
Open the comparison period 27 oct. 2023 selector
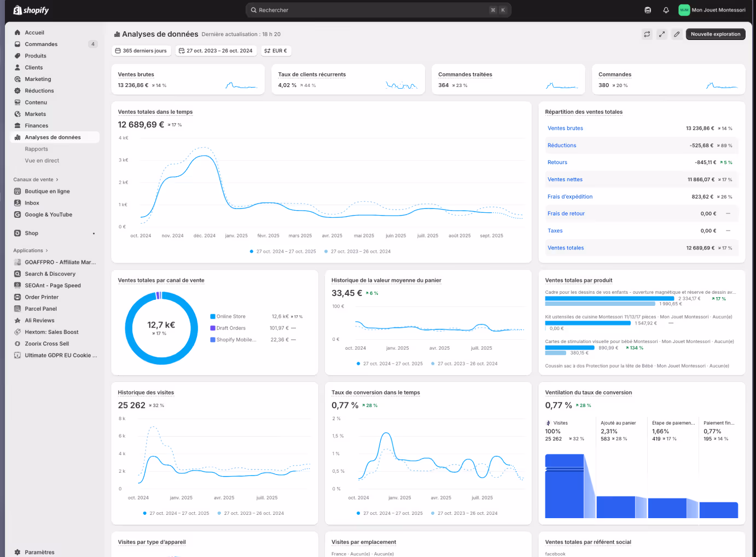pyautogui.click(x=216, y=51)
